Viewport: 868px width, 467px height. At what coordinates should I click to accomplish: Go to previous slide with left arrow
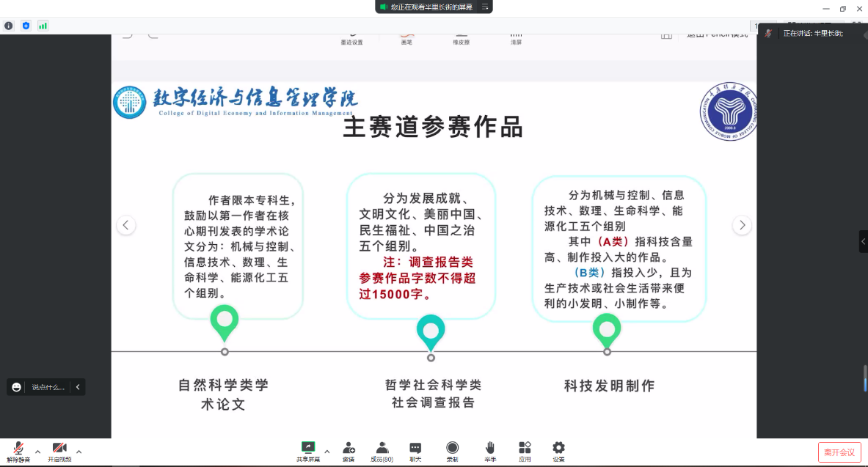tap(126, 225)
